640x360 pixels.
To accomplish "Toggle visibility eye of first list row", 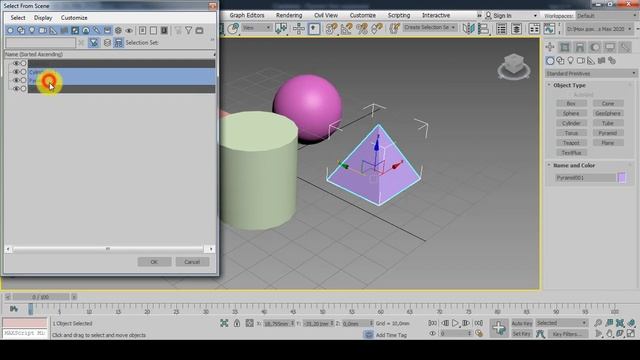I will point(16,63).
